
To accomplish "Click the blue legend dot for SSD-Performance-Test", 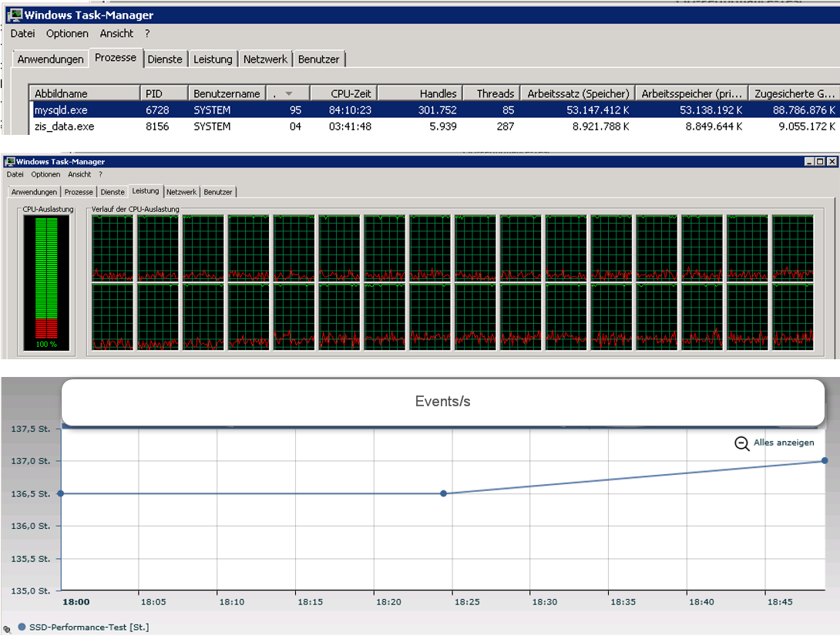I will point(21,627).
